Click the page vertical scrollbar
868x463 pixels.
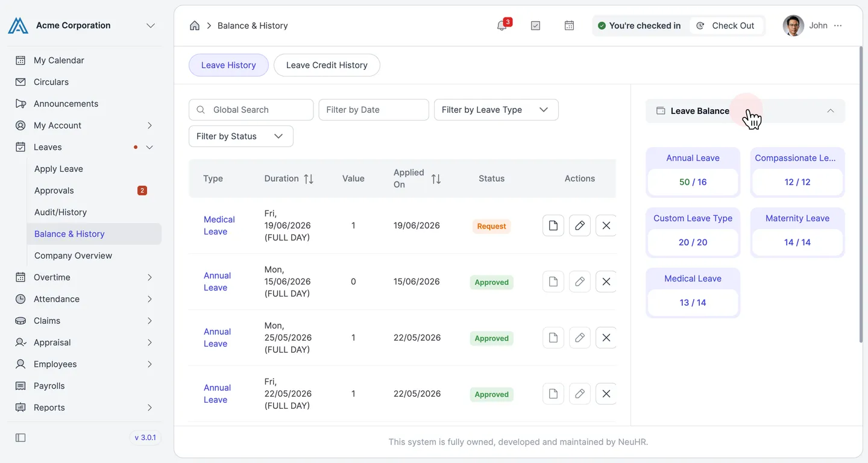[x=860, y=194]
